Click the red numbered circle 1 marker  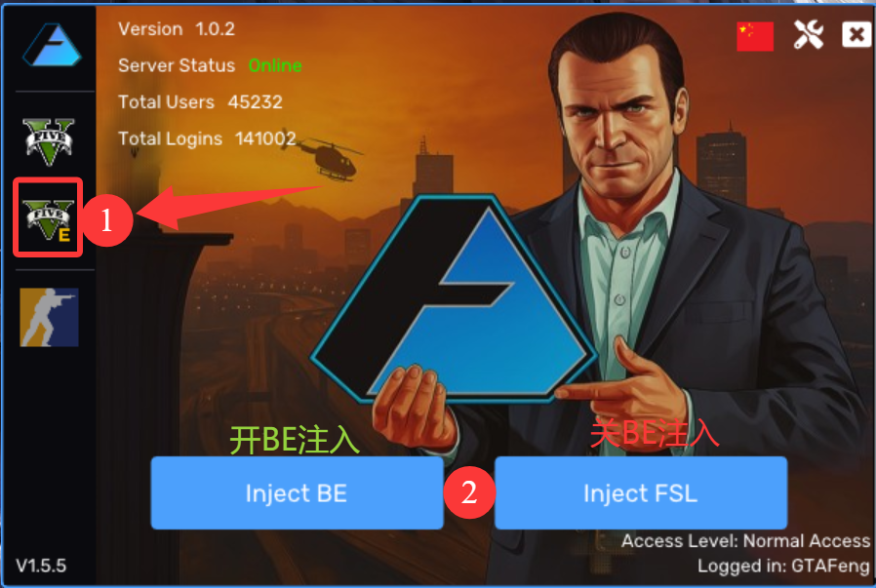coord(106,220)
